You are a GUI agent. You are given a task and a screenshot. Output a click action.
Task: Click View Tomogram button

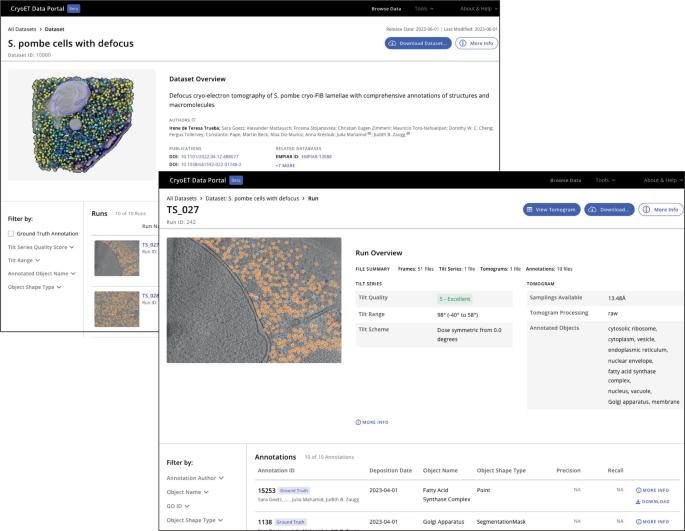552,210
